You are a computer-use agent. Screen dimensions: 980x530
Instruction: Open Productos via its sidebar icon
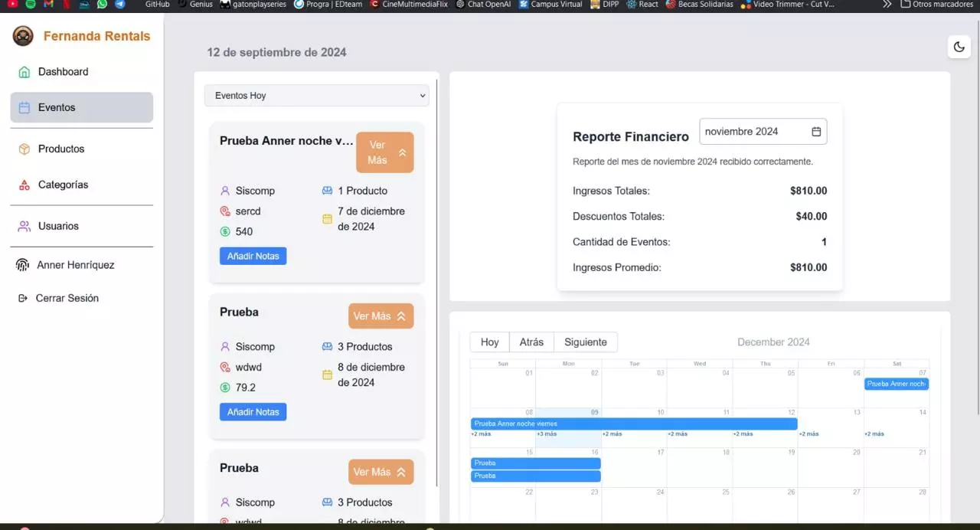point(23,149)
